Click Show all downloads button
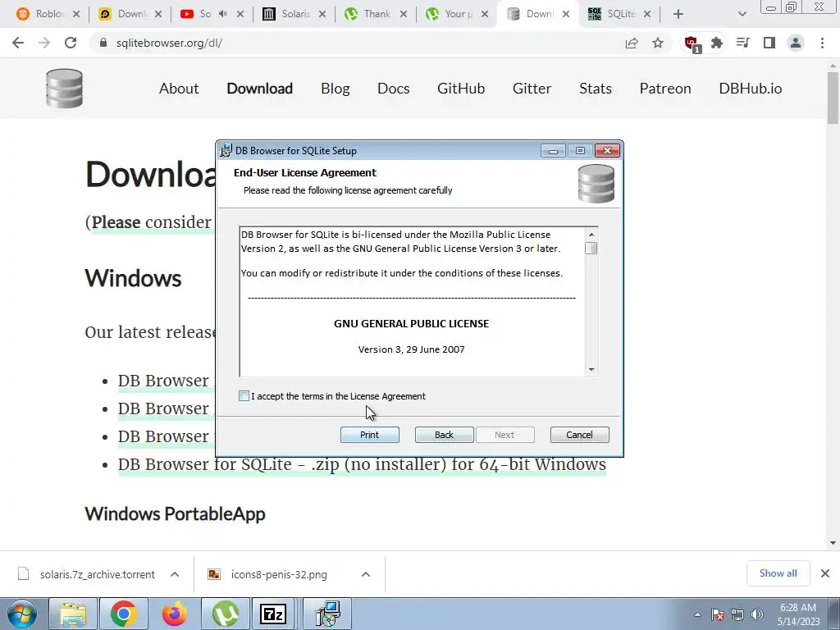Viewport: 840px width, 630px height. (778, 573)
